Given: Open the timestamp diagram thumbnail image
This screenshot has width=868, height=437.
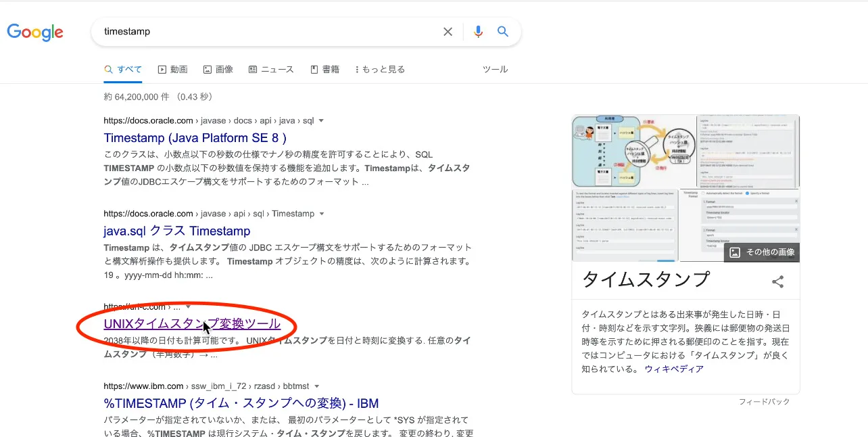Looking at the screenshot, I should (633, 151).
